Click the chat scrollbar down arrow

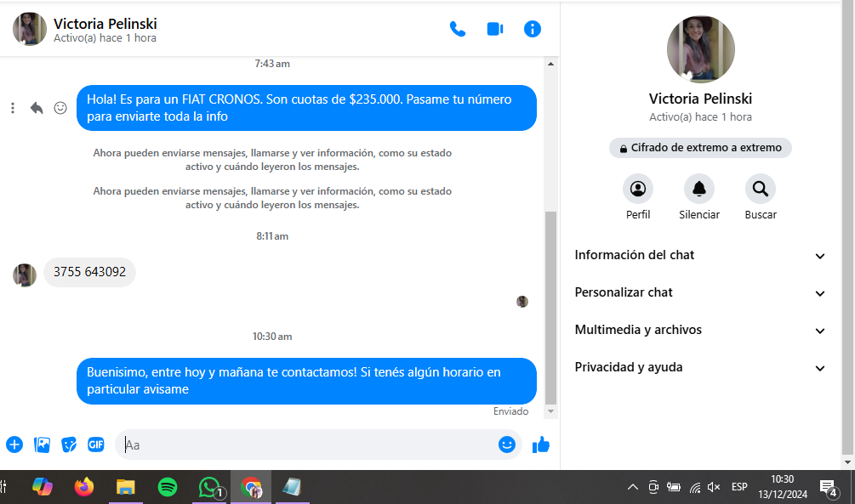[x=550, y=411]
